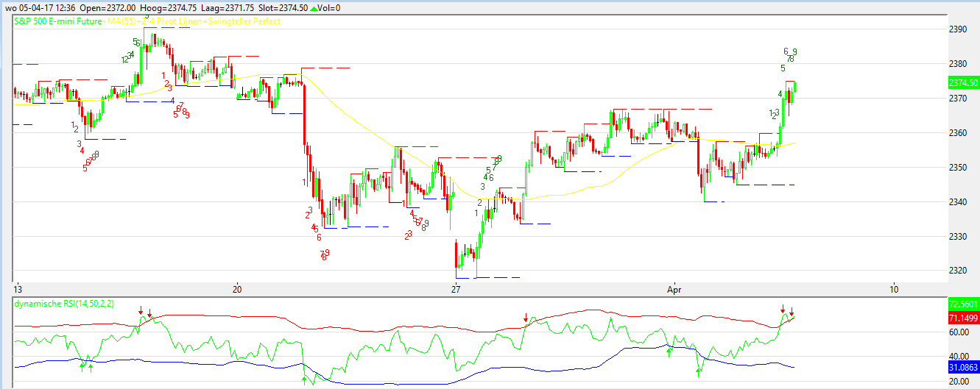The image size is (980, 389).
Task: Click the 2380 price axis label
Action: click(x=958, y=64)
